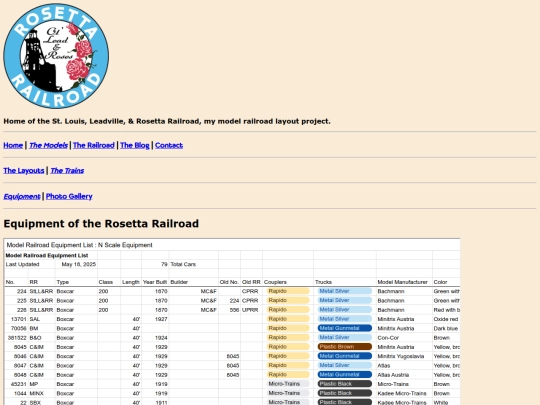Open the Home link

[13, 145]
